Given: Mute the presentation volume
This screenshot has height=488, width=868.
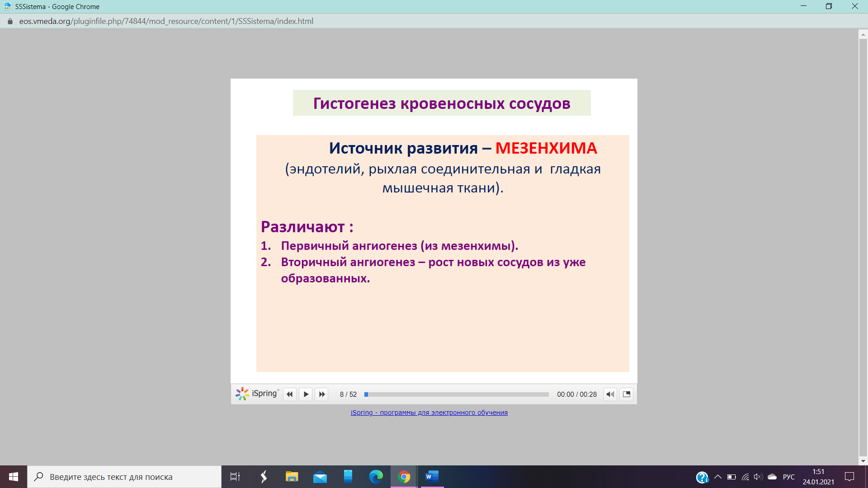Looking at the screenshot, I should [x=610, y=394].
